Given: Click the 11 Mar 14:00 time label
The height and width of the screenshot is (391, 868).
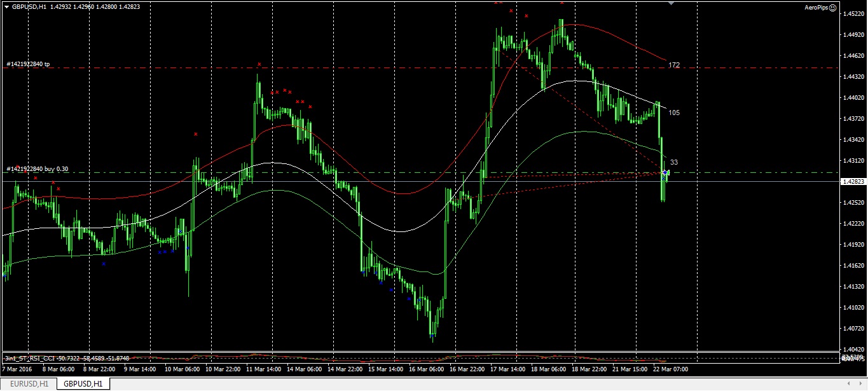Looking at the screenshot, I should click(x=264, y=369).
